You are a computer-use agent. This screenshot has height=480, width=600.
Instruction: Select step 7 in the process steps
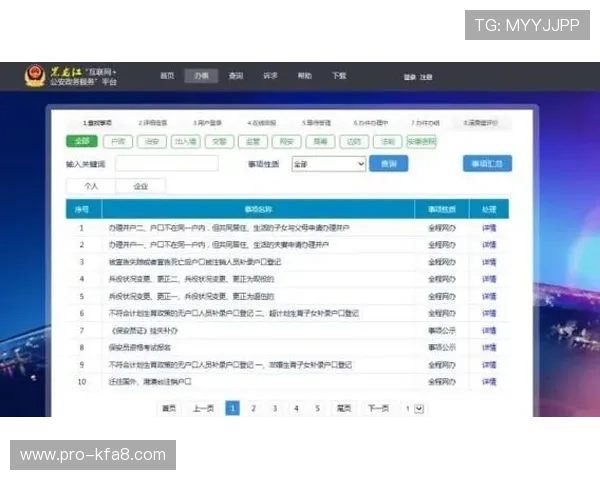(x=425, y=123)
